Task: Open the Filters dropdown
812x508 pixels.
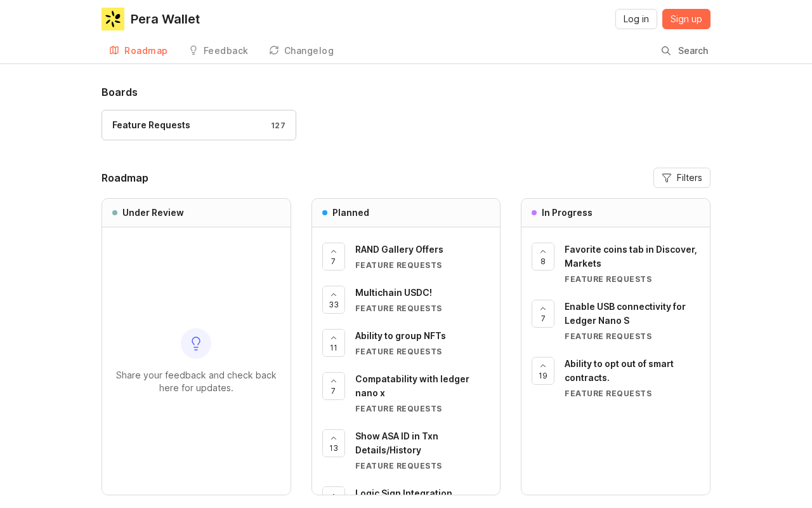Action: point(682,178)
